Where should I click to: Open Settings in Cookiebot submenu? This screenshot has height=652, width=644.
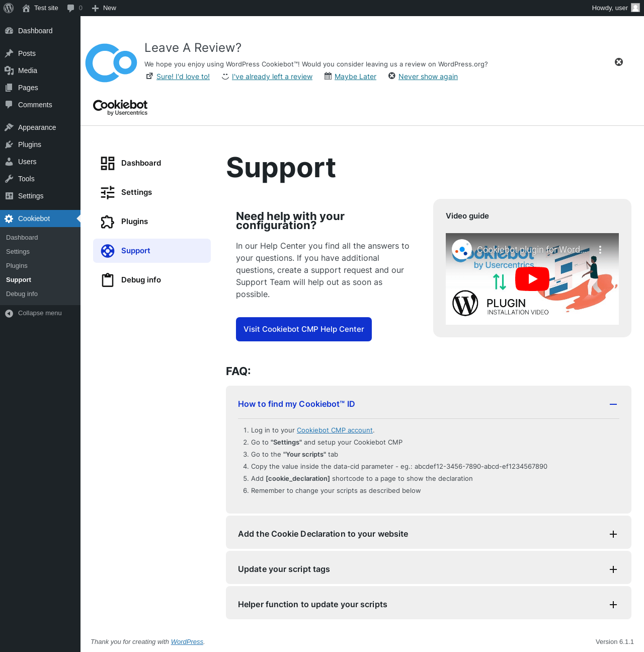tap(18, 252)
